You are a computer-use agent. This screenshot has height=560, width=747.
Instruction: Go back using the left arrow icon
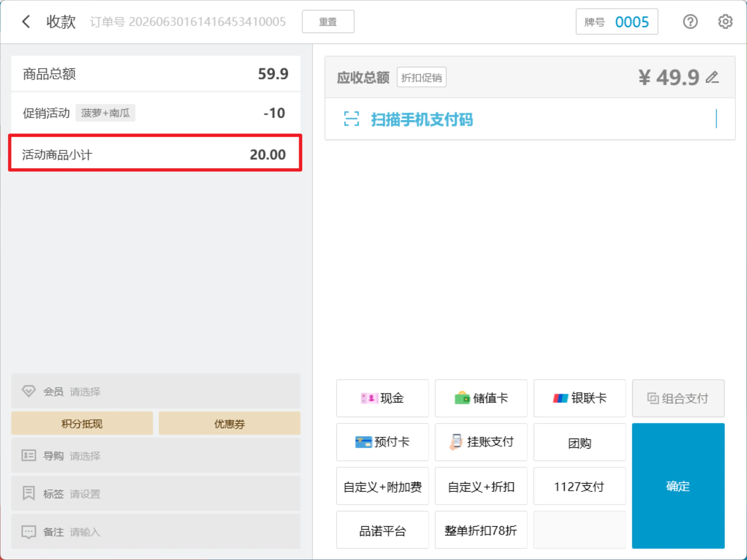(x=26, y=22)
